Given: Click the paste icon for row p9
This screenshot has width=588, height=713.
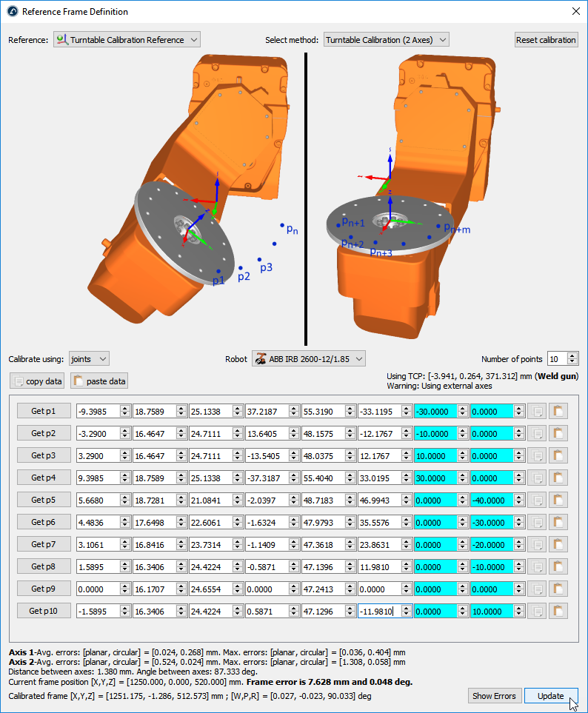Looking at the screenshot, I should [558, 589].
